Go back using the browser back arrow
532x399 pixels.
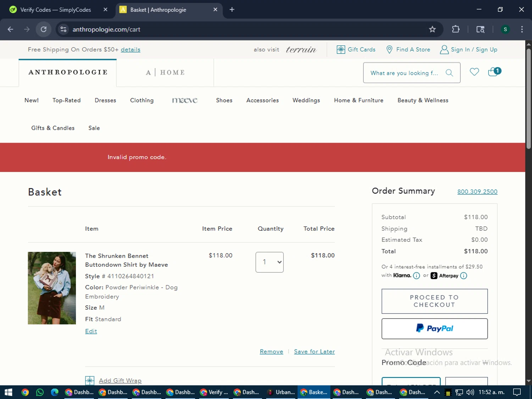[10, 29]
